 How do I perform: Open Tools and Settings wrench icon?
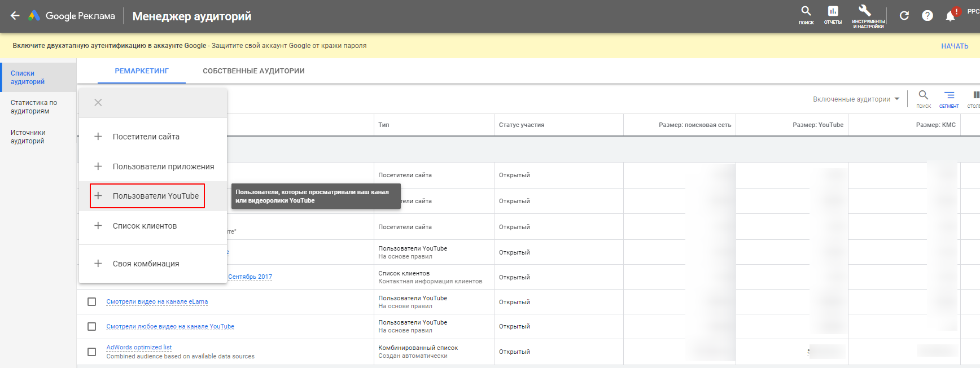[867, 14]
